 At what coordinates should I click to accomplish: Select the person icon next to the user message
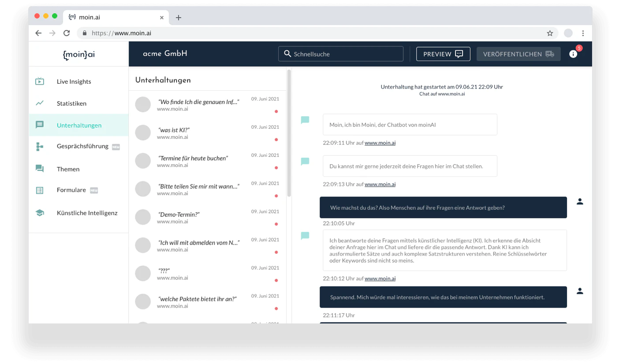point(580,201)
